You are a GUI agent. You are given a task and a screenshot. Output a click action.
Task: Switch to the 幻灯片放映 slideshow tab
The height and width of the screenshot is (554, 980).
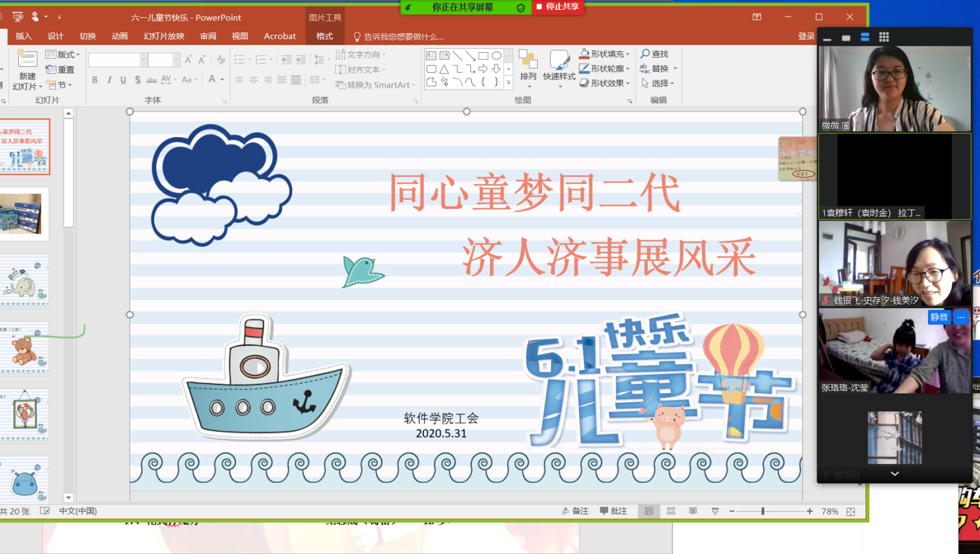pos(164,36)
